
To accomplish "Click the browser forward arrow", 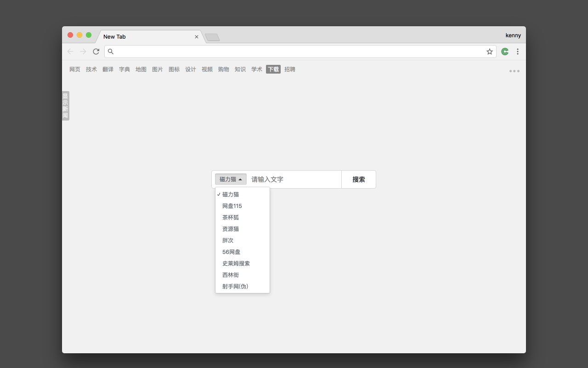I will pos(83,52).
